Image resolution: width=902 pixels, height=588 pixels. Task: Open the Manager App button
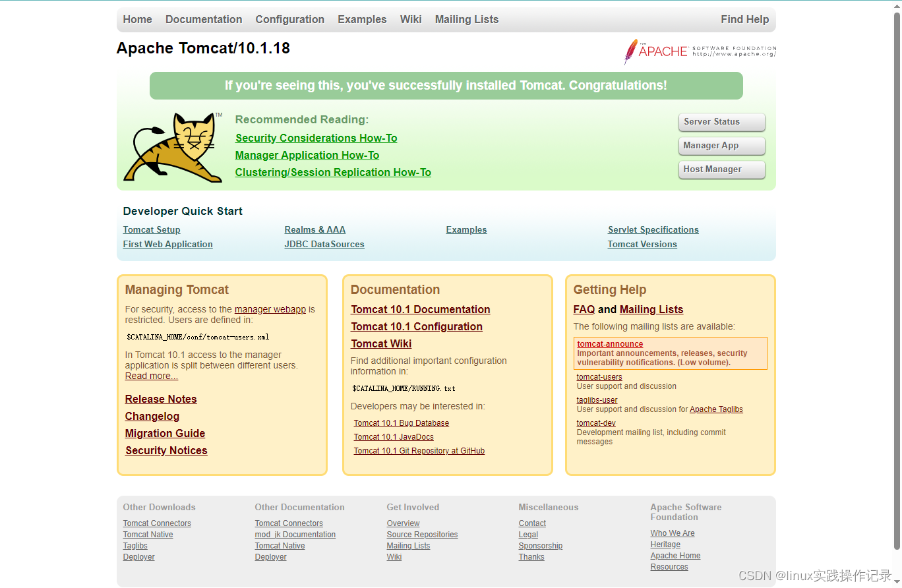pos(722,146)
